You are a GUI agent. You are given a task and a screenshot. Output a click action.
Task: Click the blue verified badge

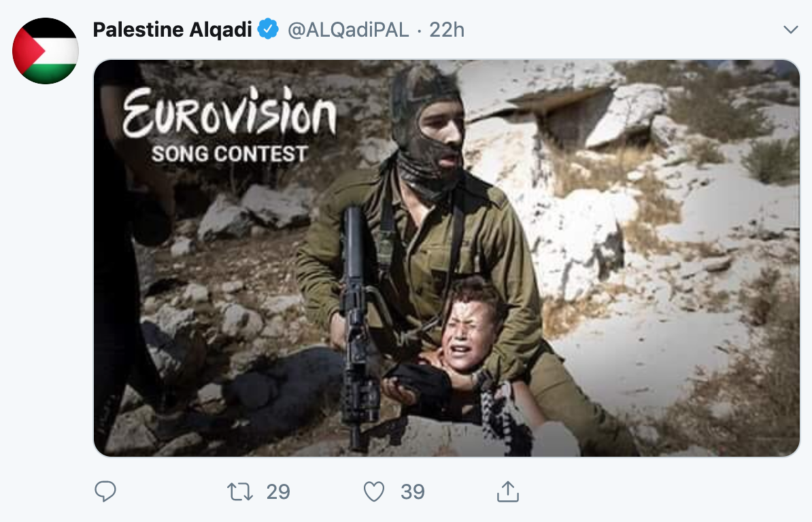click(270, 30)
